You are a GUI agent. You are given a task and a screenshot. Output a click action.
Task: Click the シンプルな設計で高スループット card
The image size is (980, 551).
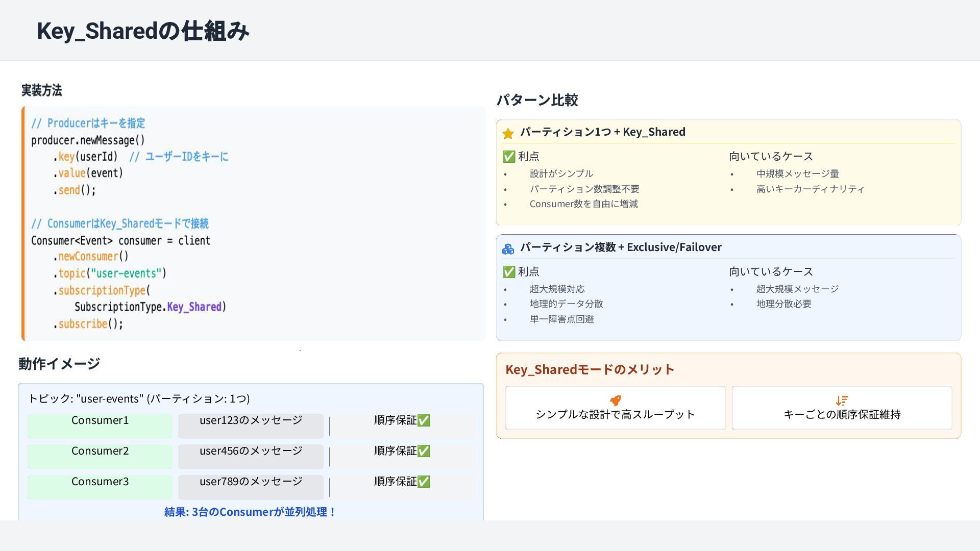pyautogui.click(x=615, y=408)
